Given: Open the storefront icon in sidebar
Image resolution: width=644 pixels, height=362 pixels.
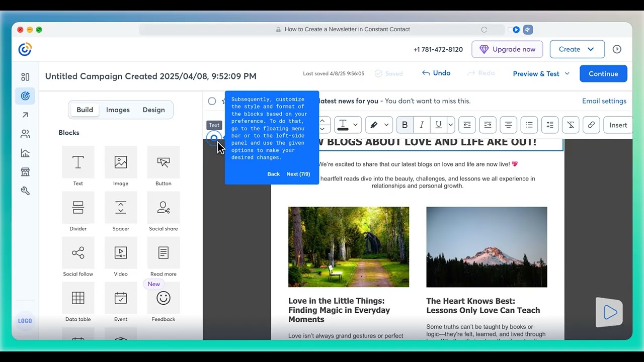Looking at the screenshot, I should [x=25, y=172].
